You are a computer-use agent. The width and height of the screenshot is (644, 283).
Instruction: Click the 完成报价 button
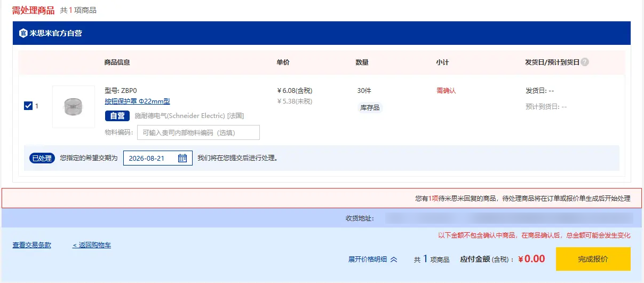(593, 259)
